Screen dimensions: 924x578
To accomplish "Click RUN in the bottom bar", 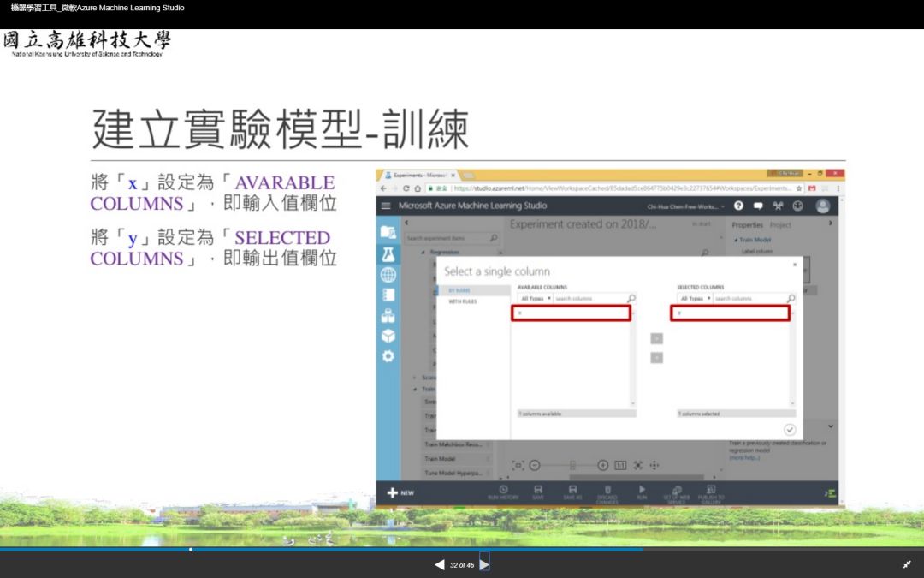I will coord(642,493).
